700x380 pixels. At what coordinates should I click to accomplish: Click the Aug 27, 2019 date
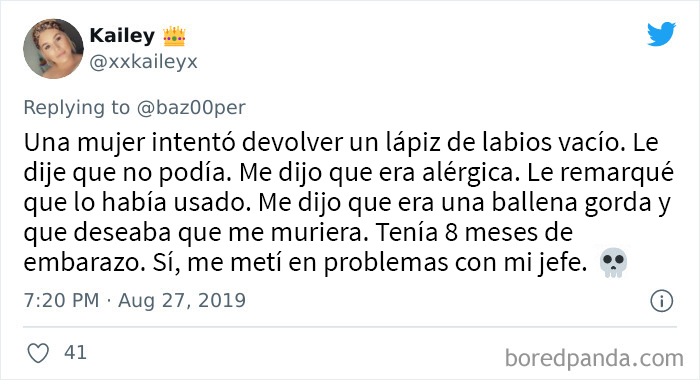(182, 301)
